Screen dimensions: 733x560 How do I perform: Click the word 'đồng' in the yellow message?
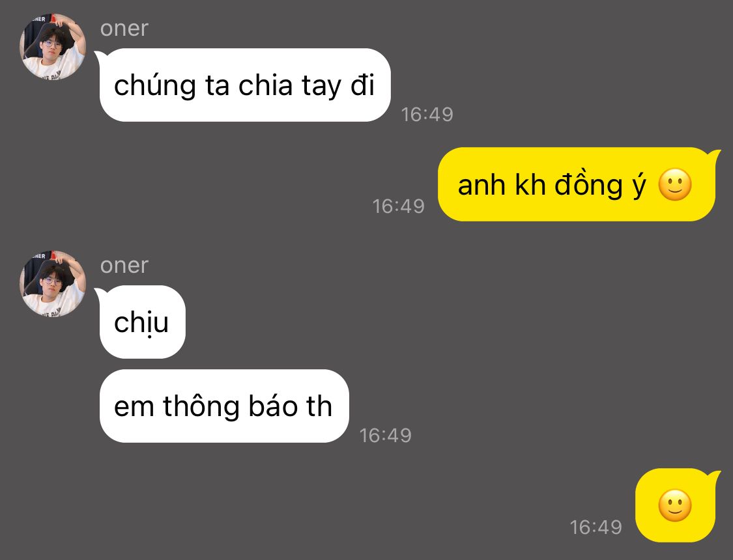tap(588, 183)
